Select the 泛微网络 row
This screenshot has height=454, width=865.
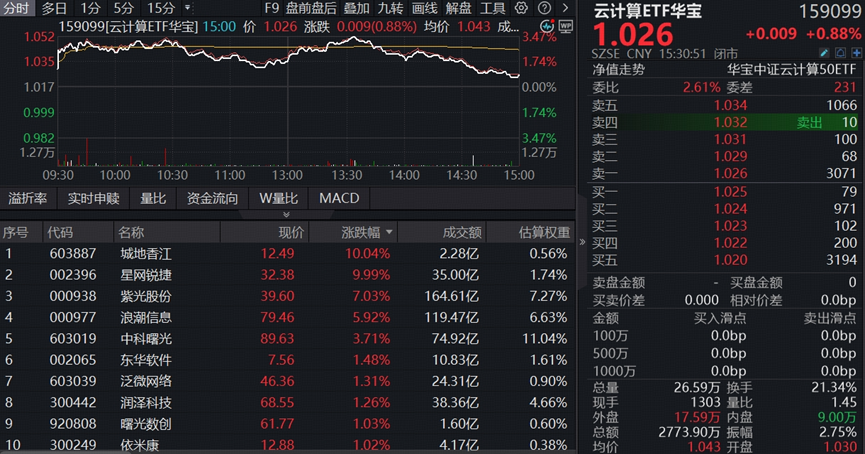click(287, 381)
